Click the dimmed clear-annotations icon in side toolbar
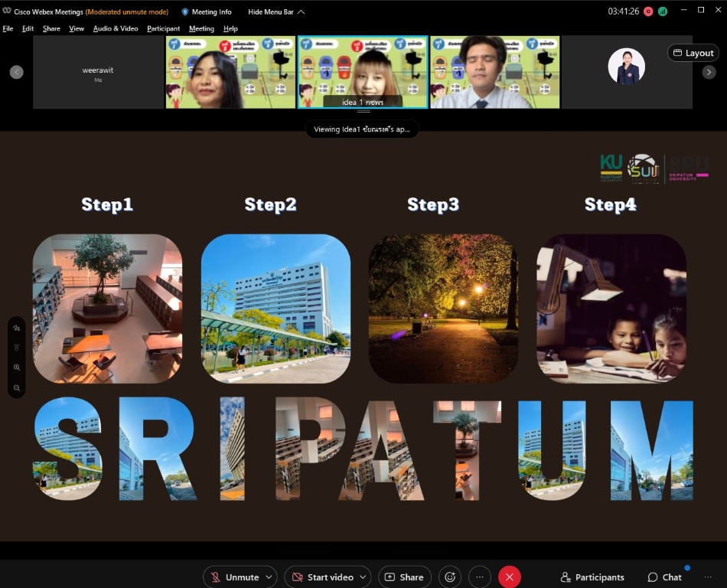This screenshot has height=588, width=727. point(17,348)
